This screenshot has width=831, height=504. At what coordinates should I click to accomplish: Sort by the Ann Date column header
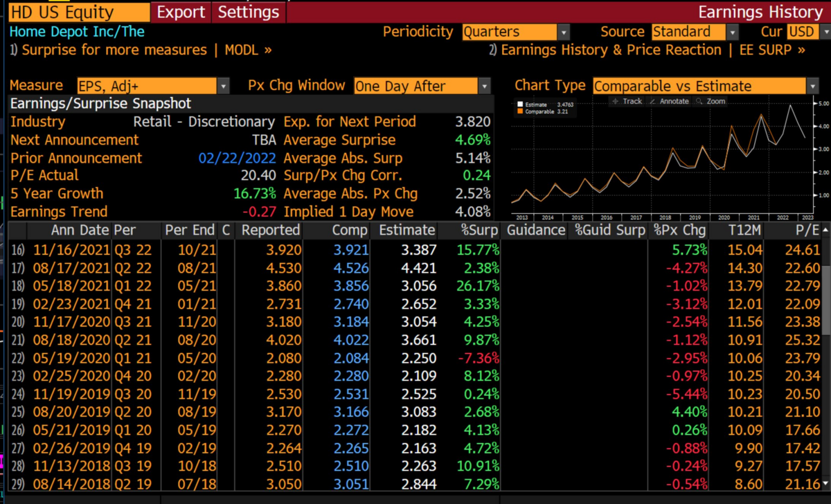tap(80, 230)
